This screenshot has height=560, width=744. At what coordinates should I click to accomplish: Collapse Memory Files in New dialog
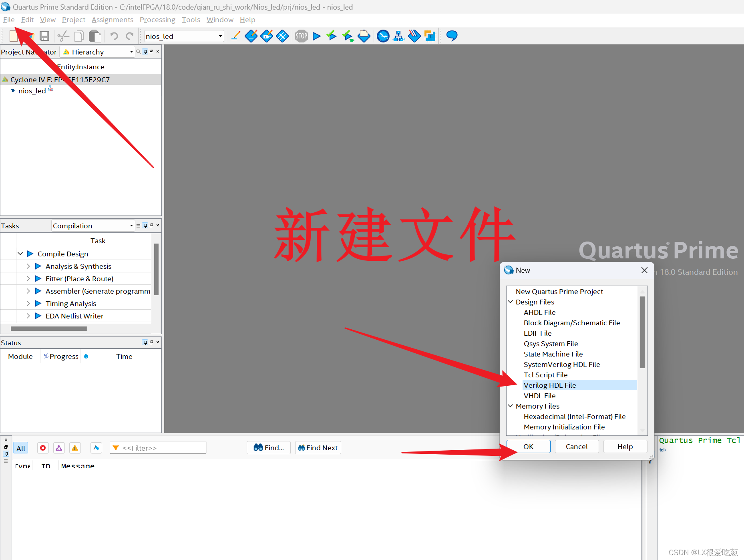511,406
